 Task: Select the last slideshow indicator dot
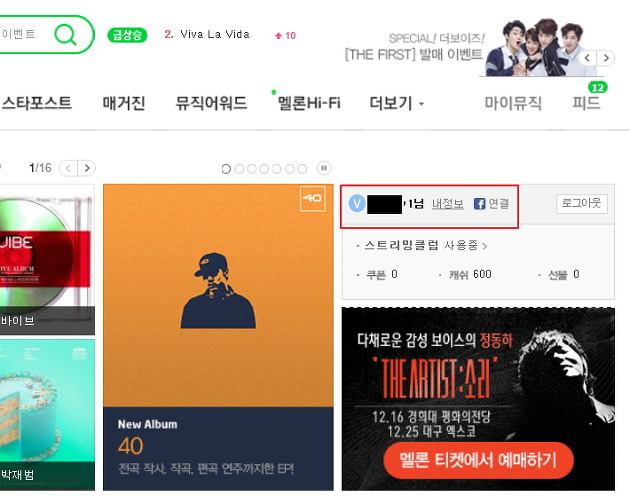[x=302, y=169]
